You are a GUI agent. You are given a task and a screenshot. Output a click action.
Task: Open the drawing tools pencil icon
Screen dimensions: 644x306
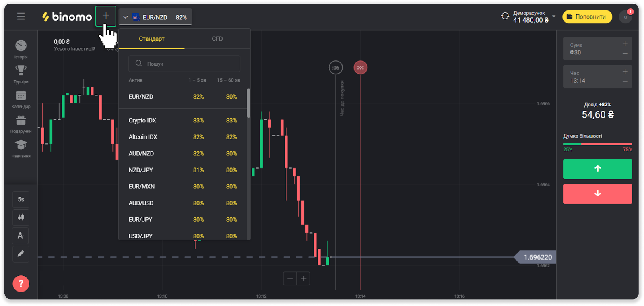coord(21,254)
